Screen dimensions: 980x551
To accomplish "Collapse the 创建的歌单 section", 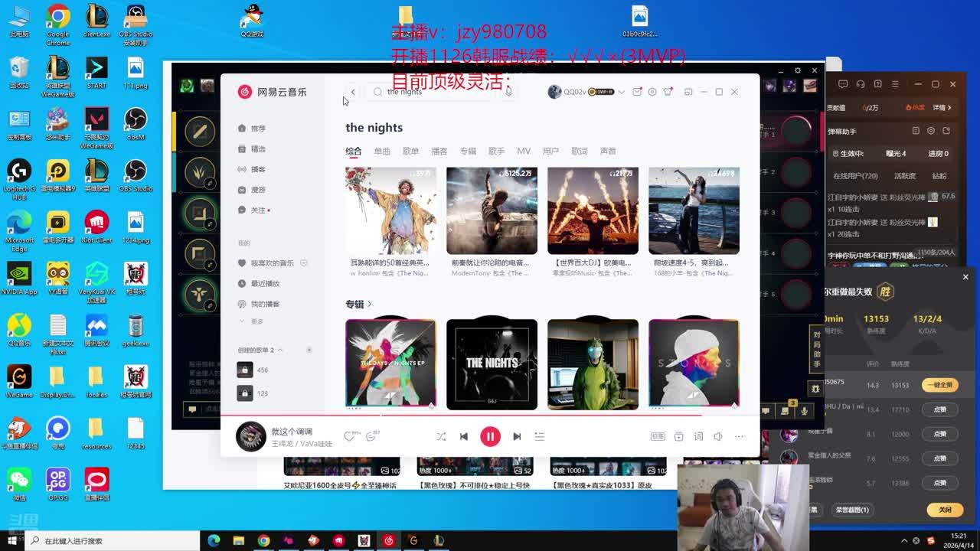I will point(280,350).
